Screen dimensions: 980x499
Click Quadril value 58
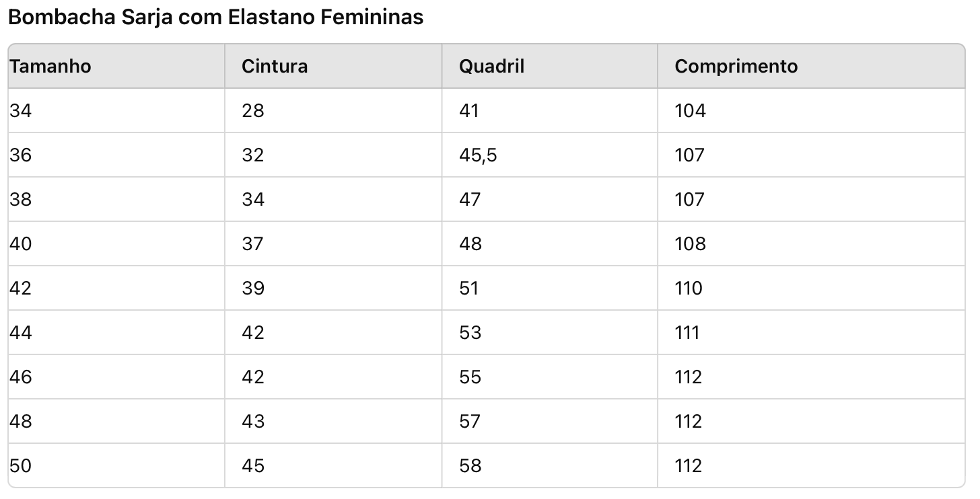coord(470,465)
